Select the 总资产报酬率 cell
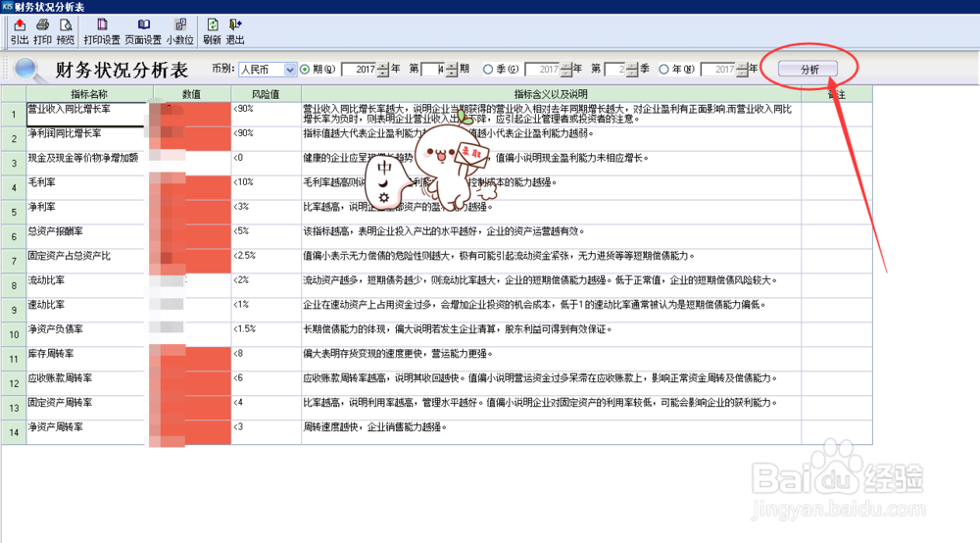 [87, 236]
